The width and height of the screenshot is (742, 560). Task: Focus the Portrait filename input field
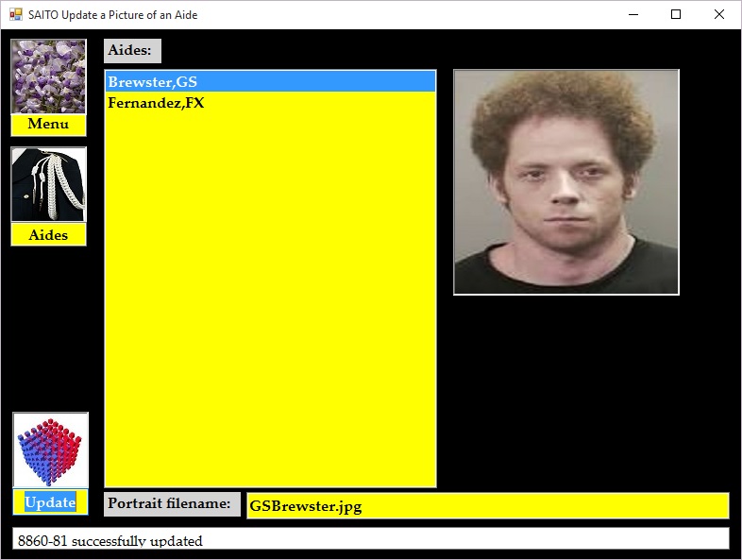pyautogui.click(x=487, y=505)
